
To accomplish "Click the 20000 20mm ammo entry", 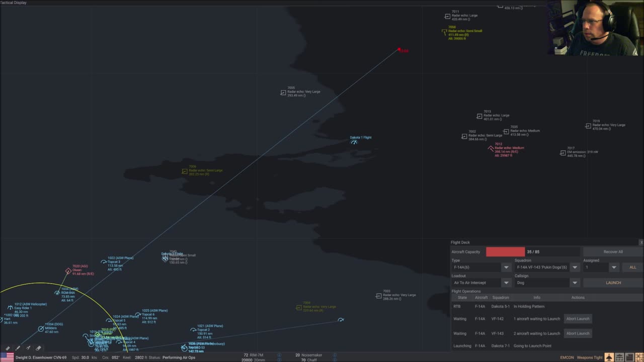I will click(x=253, y=360).
